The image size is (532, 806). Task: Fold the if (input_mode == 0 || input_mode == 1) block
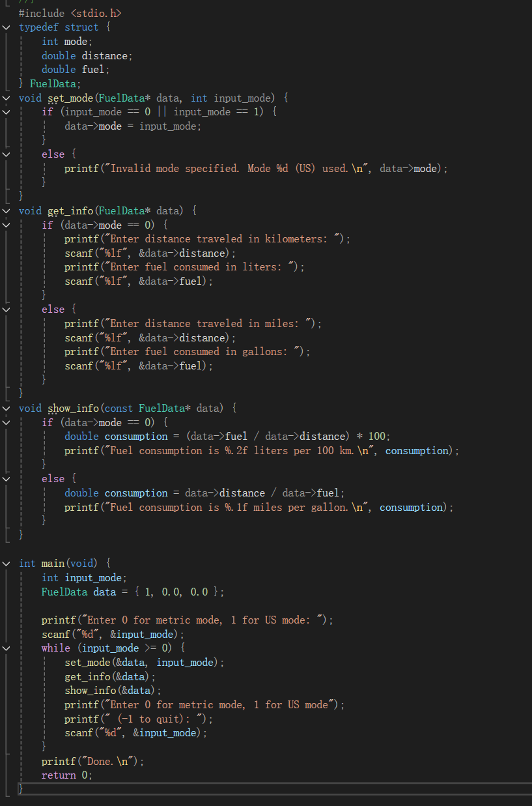click(6, 112)
